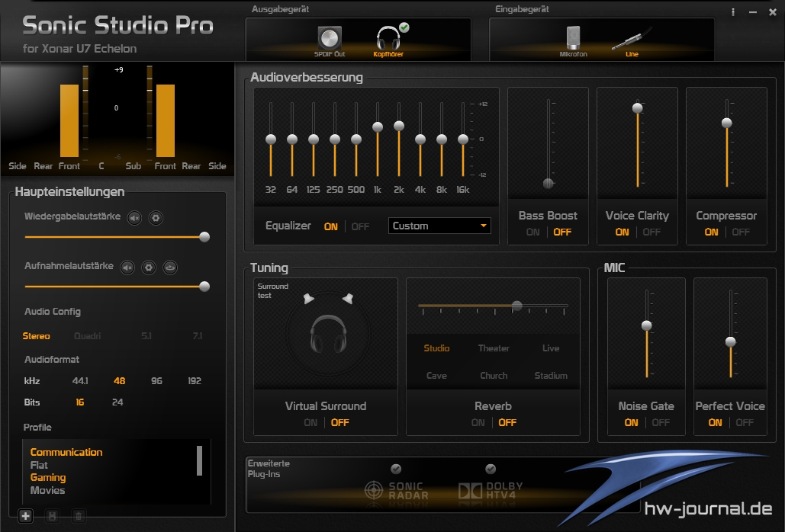
Task: Open the Custom equalizer preset dropdown
Action: [439, 226]
